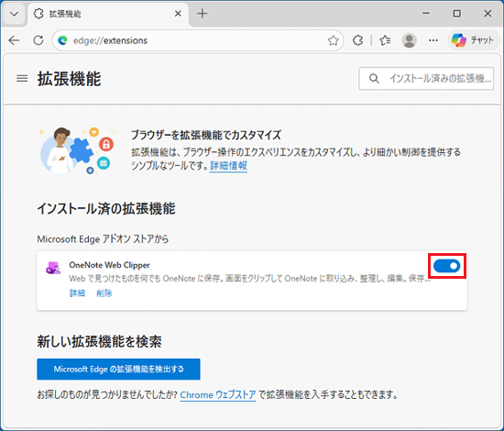Image resolution: width=504 pixels, height=431 pixels.
Task: Open the 詳細情報 link
Action: tap(228, 166)
